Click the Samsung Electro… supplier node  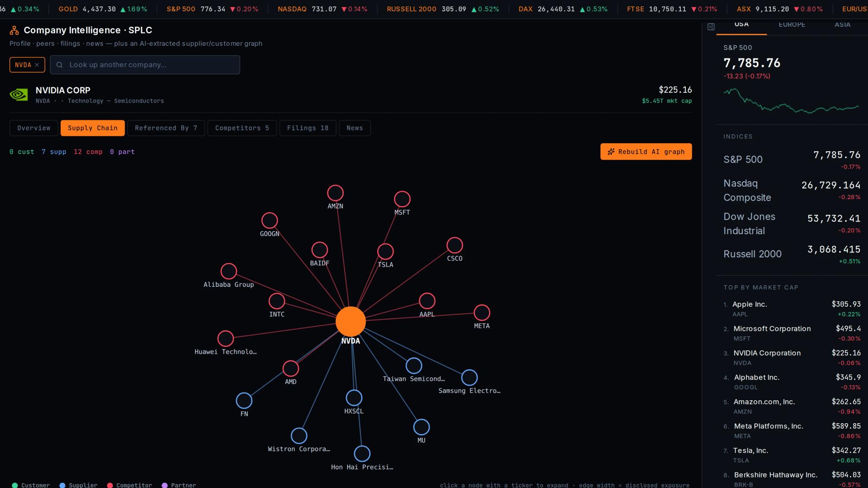pos(469,377)
